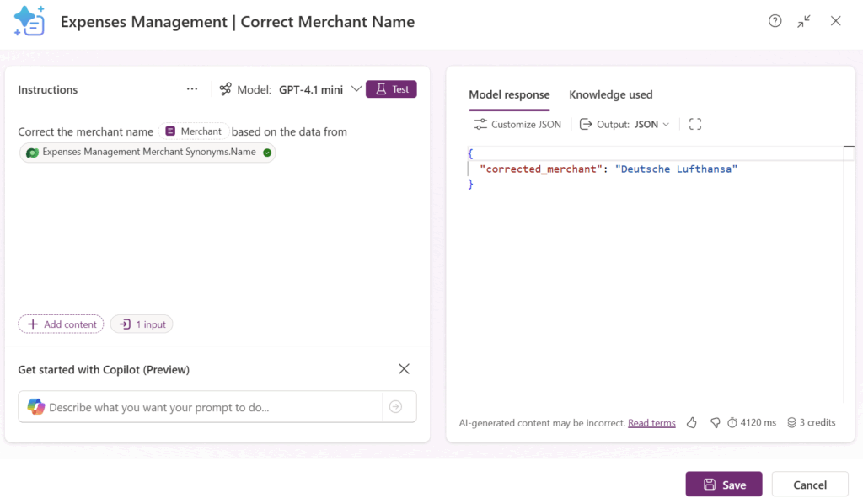
Task: Dismiss the Get started with Copilot panel
Action: [404, 369]
